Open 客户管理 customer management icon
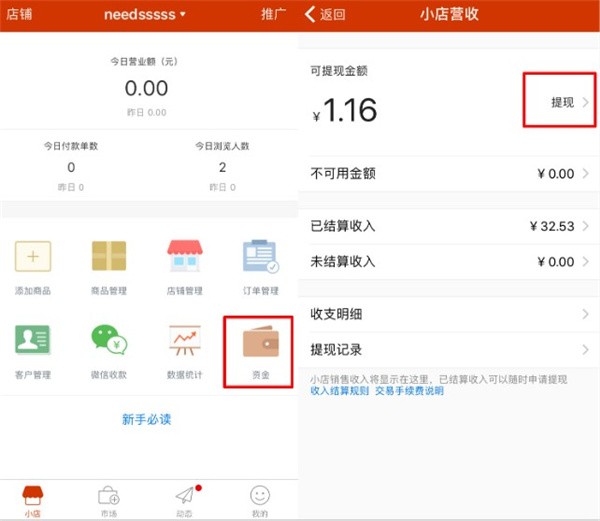The height and width of the screenshot is (521, 600). click(x=34, y=341)
